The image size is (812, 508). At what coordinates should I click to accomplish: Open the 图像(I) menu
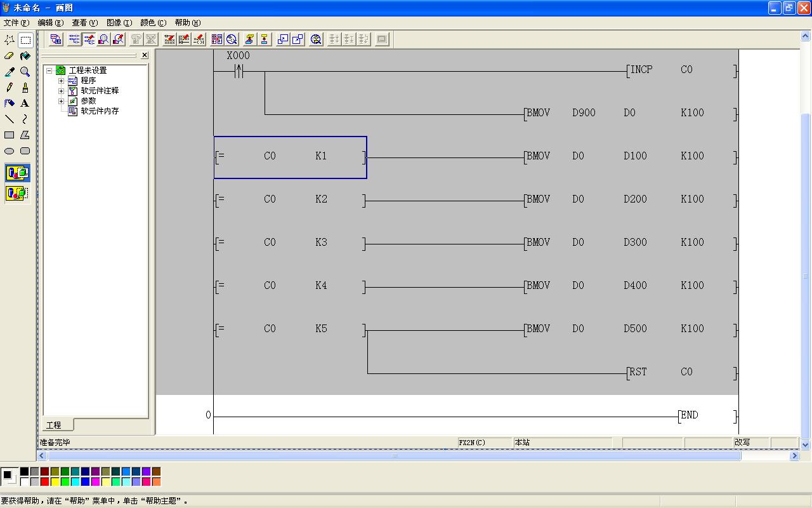[x=119, y=23]
